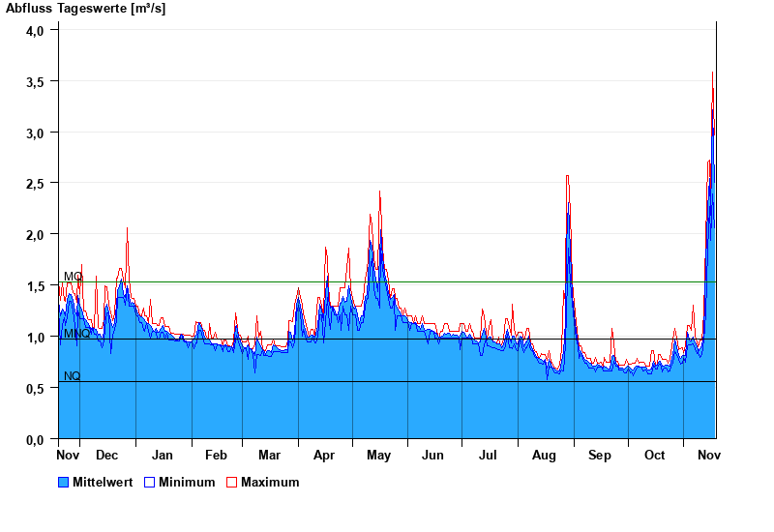Click the MQ reference line label
The height and width of the screenshot is (532, 774).
[73, 277]
